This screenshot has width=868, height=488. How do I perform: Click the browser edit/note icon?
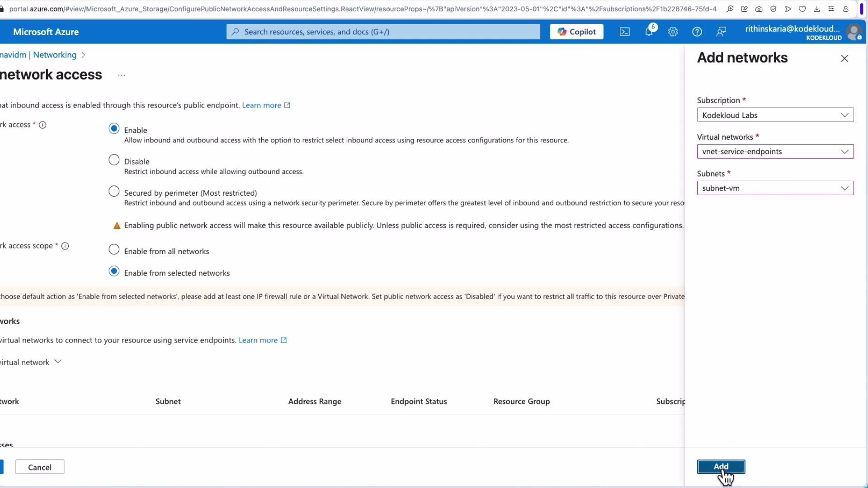[x=745, y=9]
